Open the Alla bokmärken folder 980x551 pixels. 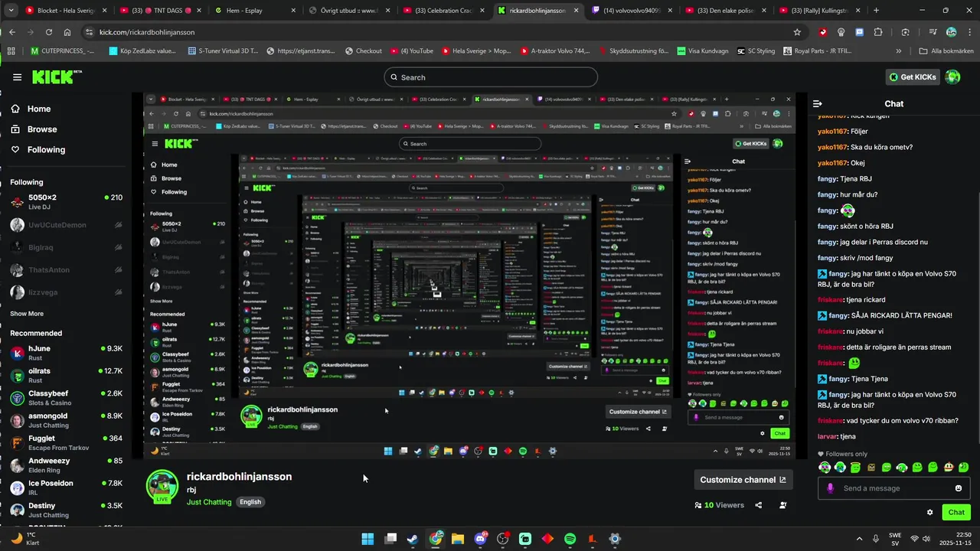[x=946, y=51]
